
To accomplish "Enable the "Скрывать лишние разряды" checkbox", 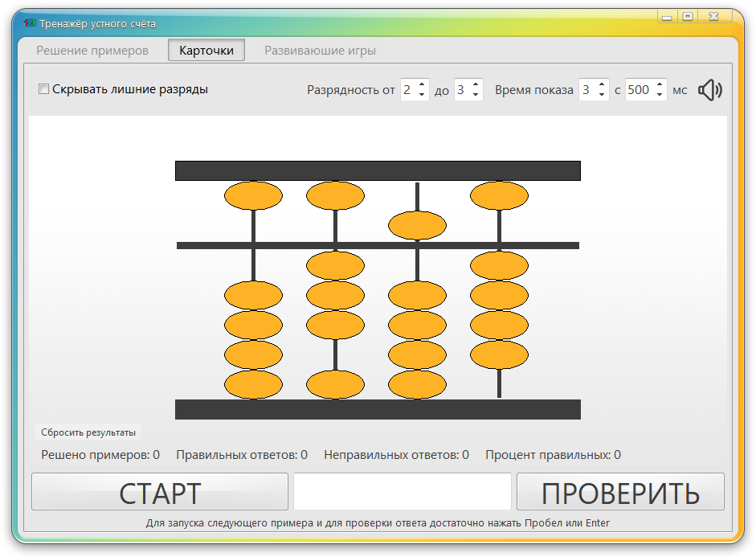I will coord(44,89).
